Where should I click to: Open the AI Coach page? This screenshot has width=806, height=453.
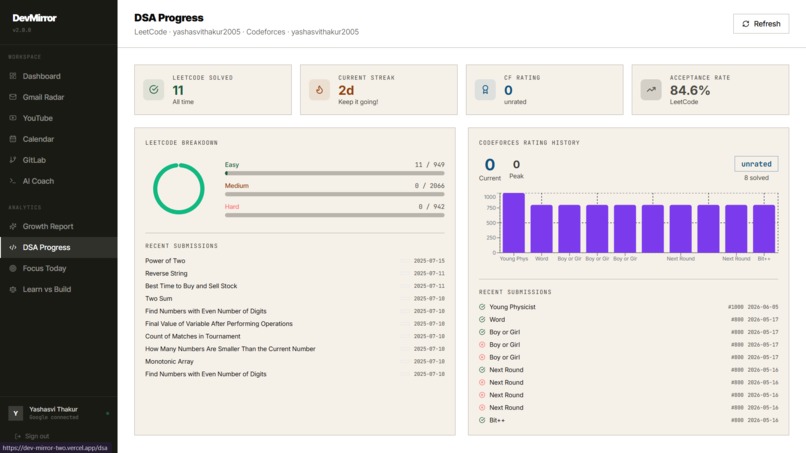coord(59,181)
